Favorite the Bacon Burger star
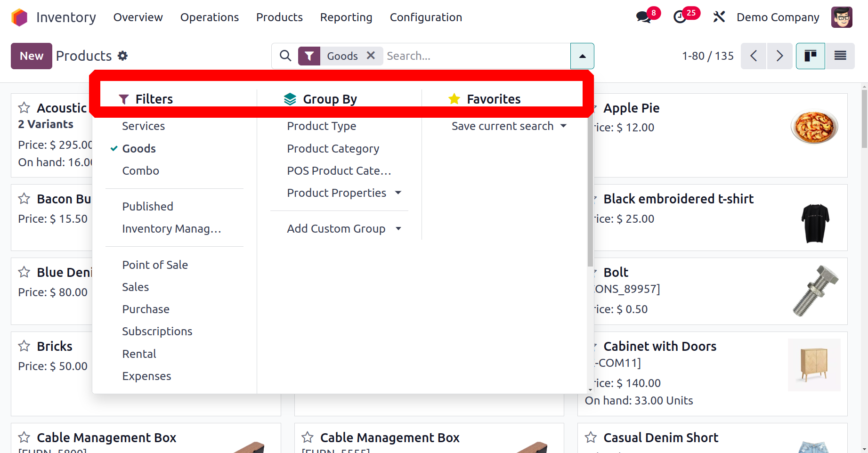This screenshot has height=453, width=868. coord(24,199)
